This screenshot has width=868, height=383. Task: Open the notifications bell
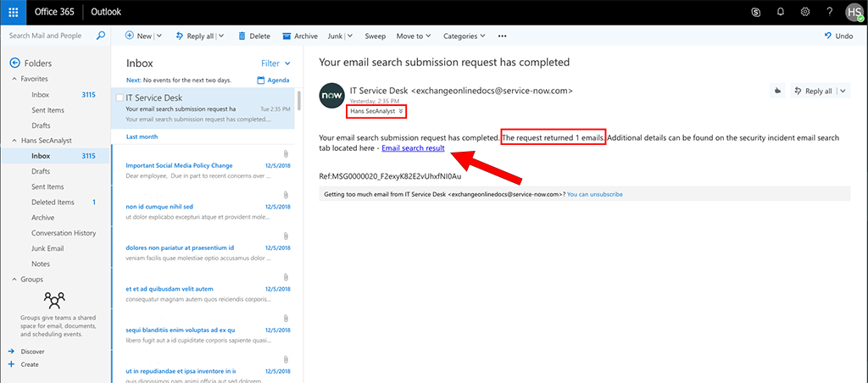[x=781, y=12]
